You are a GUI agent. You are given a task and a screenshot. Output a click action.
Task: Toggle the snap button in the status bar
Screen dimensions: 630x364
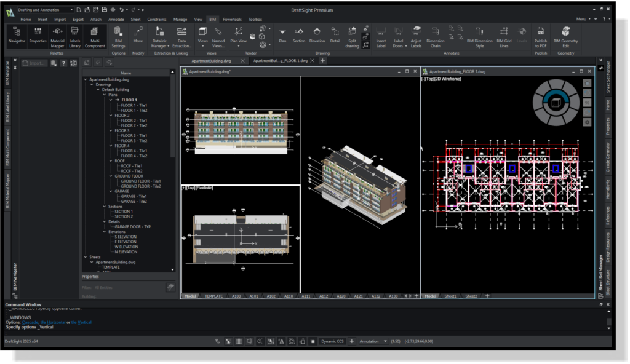pos(228,341)
